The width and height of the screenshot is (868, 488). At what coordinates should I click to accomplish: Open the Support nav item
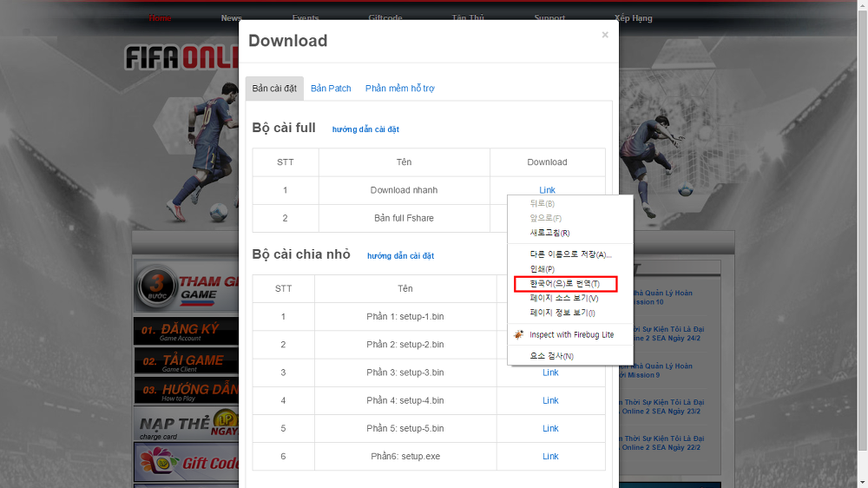[x=549, y=18]
